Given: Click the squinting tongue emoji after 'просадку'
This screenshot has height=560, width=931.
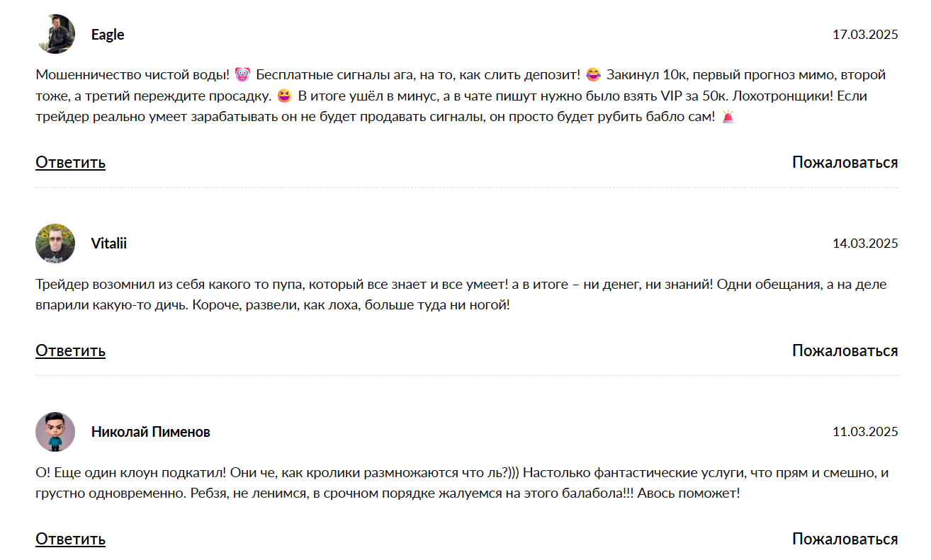Looking at the screenshot, I should click(285, 96).
